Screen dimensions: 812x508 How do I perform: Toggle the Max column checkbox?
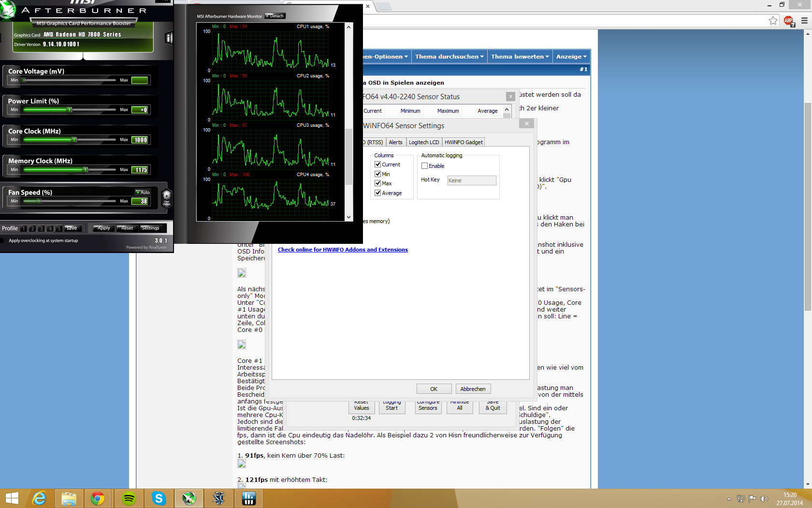[x=378, y=183]
